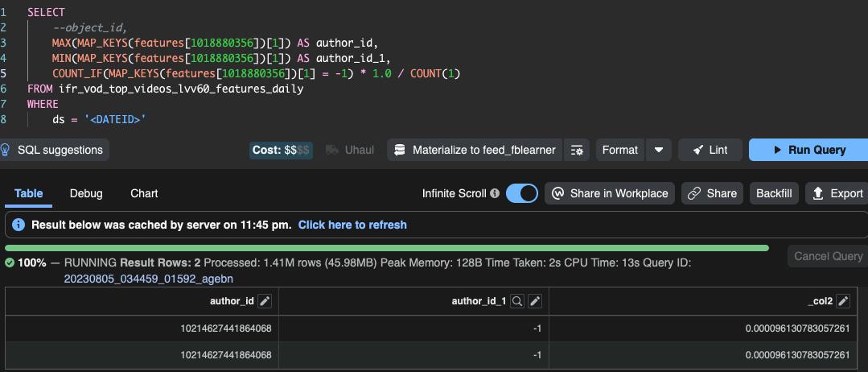Click the Run Query button
The image size is (868, 372).
(x=808, y=150)
